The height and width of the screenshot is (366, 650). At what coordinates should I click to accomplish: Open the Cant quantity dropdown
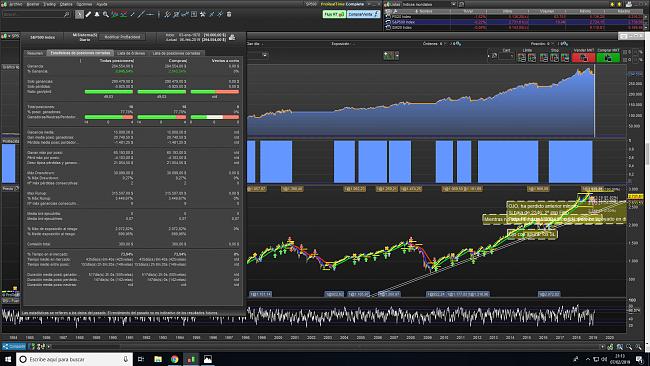(506, 56)
